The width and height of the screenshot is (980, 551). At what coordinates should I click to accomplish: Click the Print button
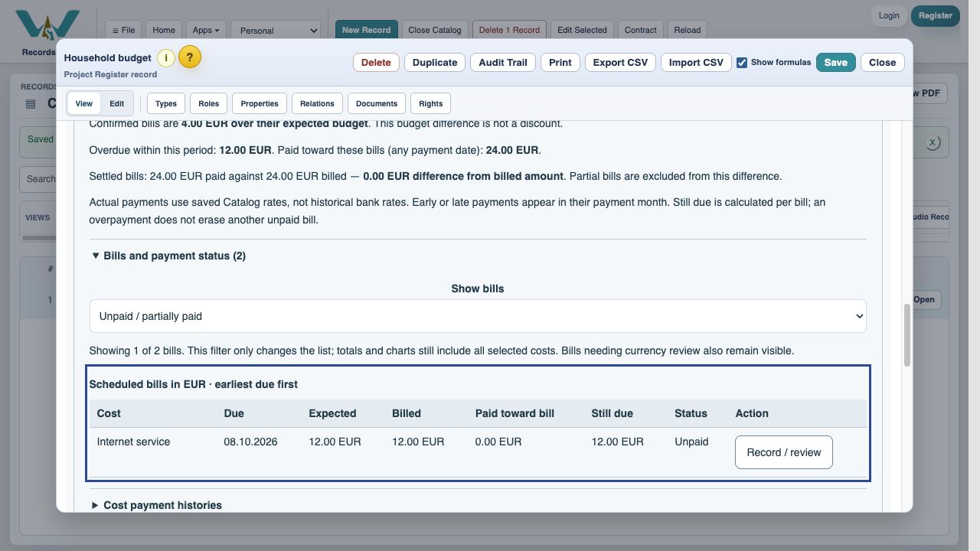point(560,63)
